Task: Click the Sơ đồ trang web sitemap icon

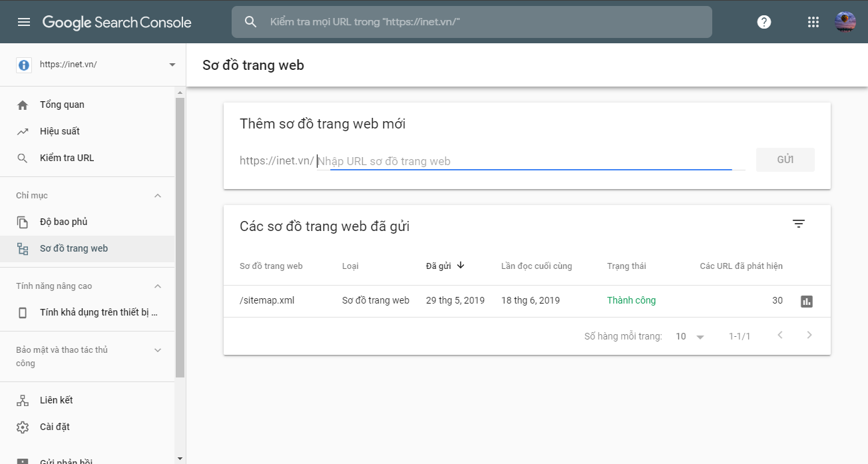Action: [23, 249]
